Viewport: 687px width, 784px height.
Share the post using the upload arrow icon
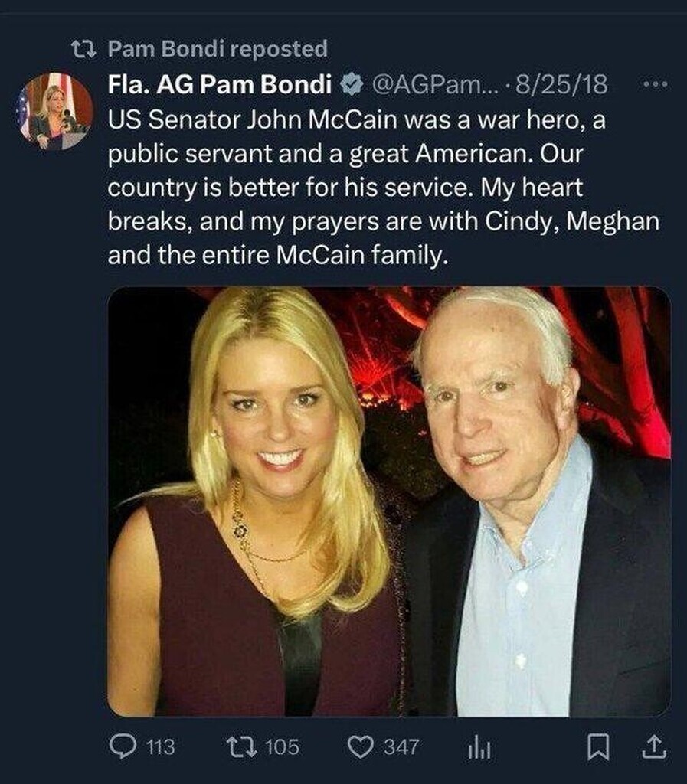pyautogui.click(x=655, y=746)
